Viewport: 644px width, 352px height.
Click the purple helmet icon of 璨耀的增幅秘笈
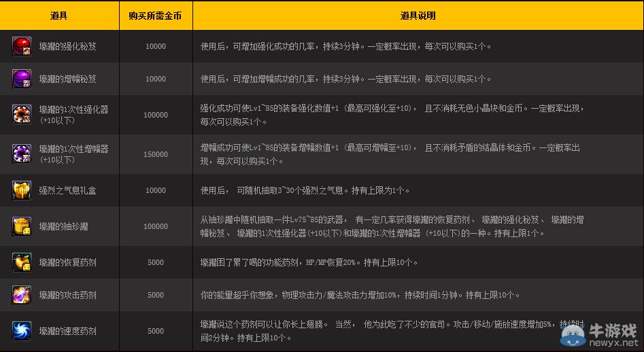point(22,79)
